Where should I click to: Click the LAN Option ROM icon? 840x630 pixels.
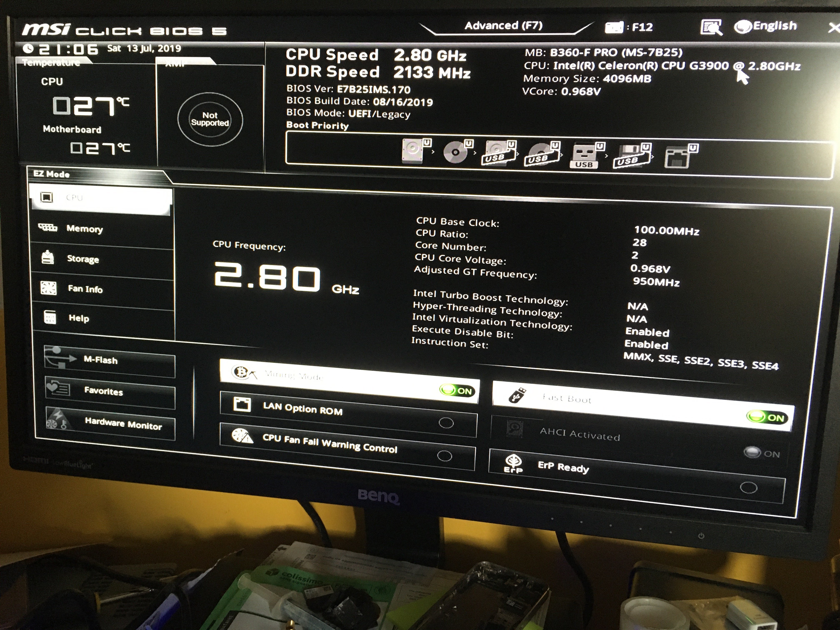coord(242,404)
